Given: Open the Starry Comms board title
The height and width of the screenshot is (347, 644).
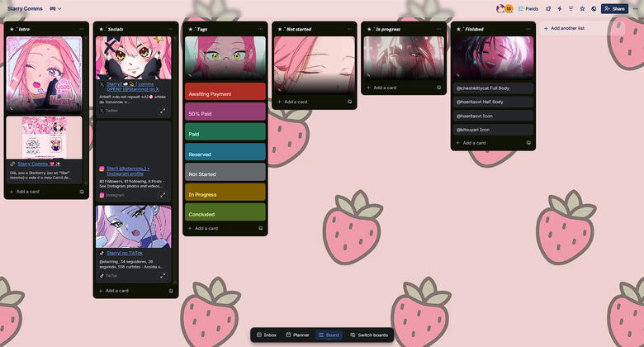Looking at the screenshot, I should click(x=25, y=8).
